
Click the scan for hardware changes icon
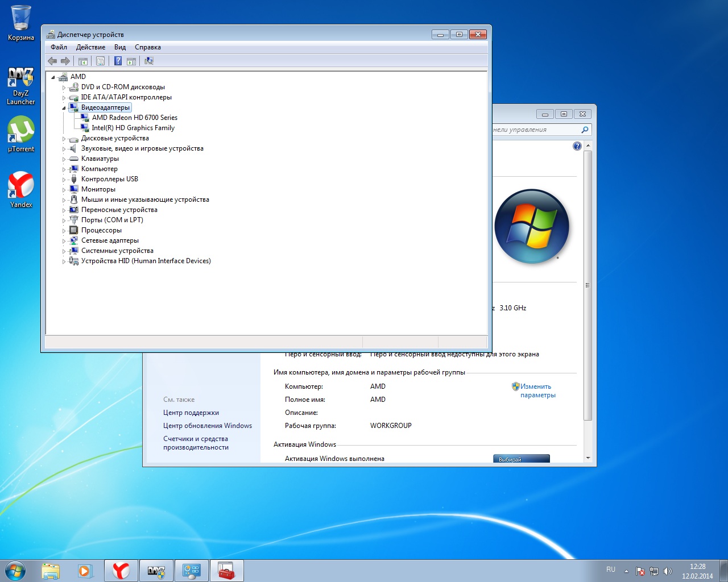pyautogui.click(x=149, y=61)
